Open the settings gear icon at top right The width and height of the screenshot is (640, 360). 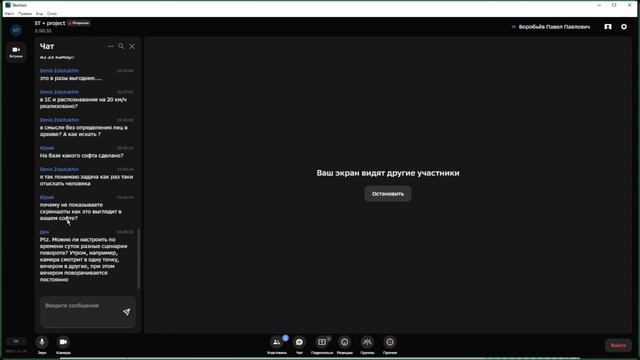(x=624, y=27)
